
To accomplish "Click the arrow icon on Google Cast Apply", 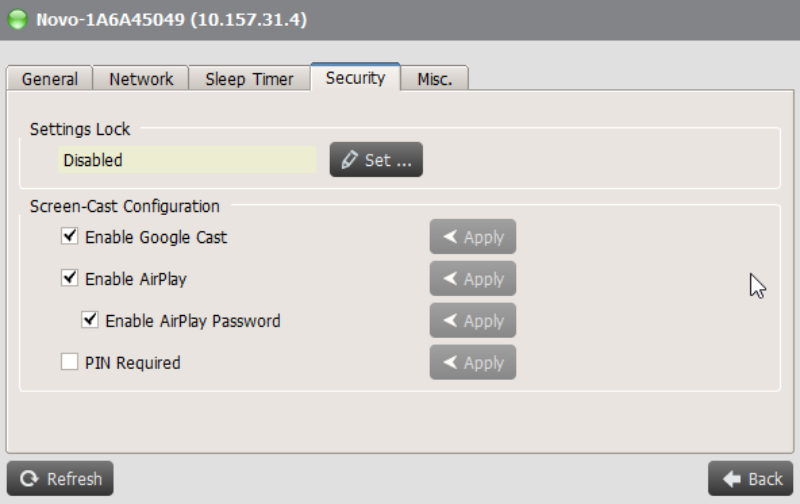I will [450, 236].
